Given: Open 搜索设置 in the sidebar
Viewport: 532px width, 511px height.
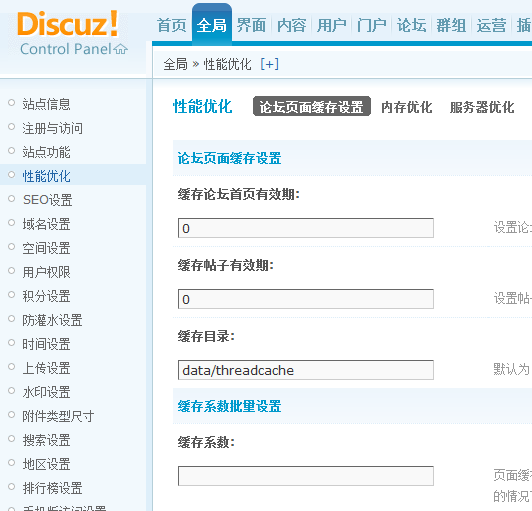Looking at the screenshot, I should (46, 440).
